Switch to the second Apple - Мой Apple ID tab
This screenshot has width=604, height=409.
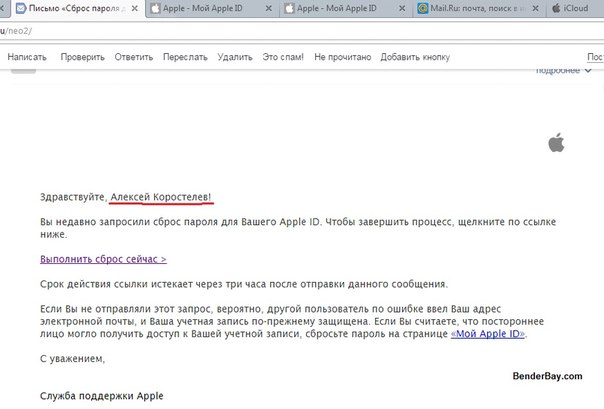tap(340, 9)
